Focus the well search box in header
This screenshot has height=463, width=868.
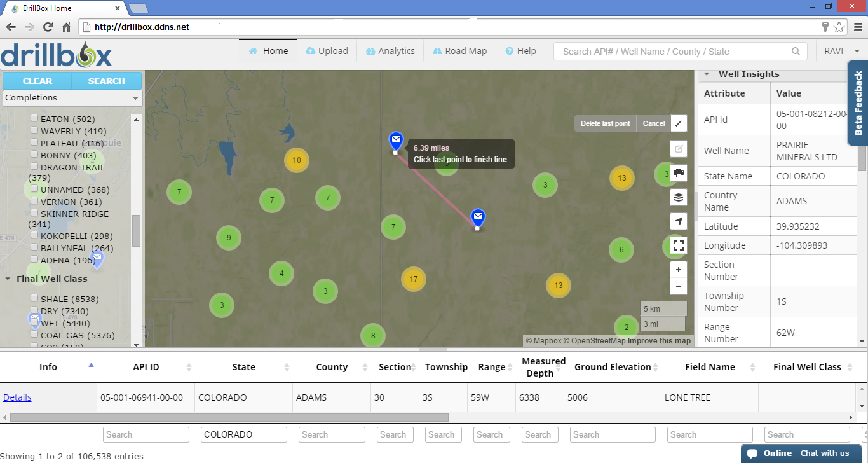tap(672, 52)
